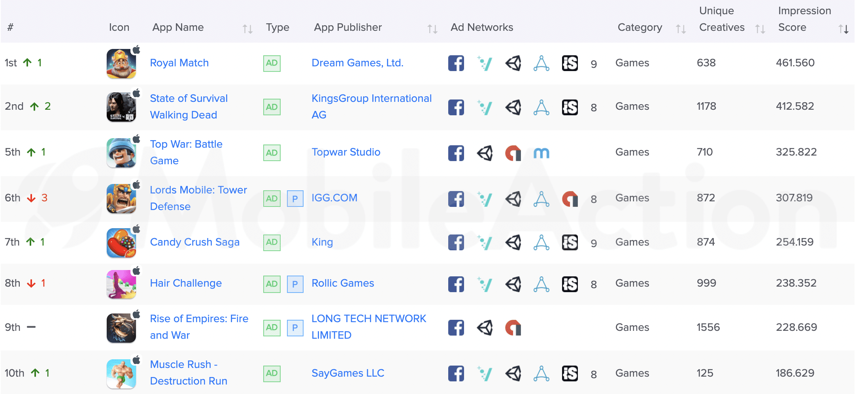Open IGG.COM publisher link
The image size is (868, 394).
coord(334,198)
